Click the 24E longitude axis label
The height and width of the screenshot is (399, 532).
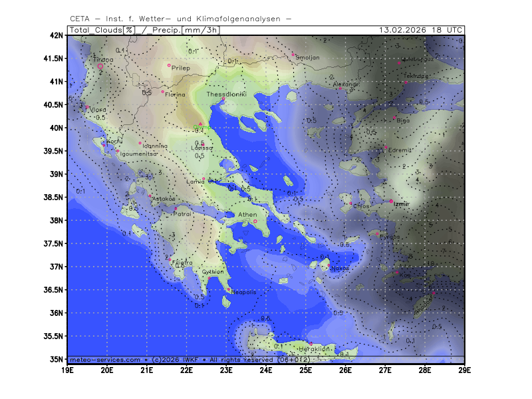[266, 369]
